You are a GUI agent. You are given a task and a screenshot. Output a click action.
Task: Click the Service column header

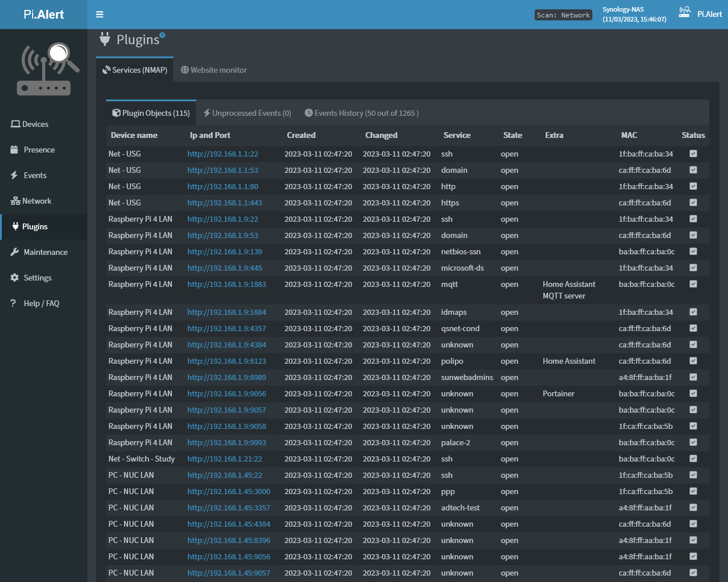click(457, 135)
